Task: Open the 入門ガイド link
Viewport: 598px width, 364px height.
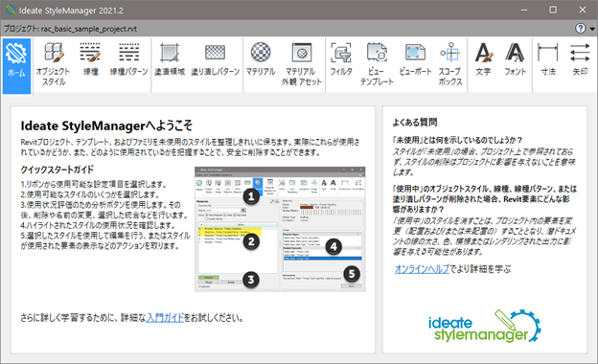Action: pyautogui.click(x=165, y=317)
